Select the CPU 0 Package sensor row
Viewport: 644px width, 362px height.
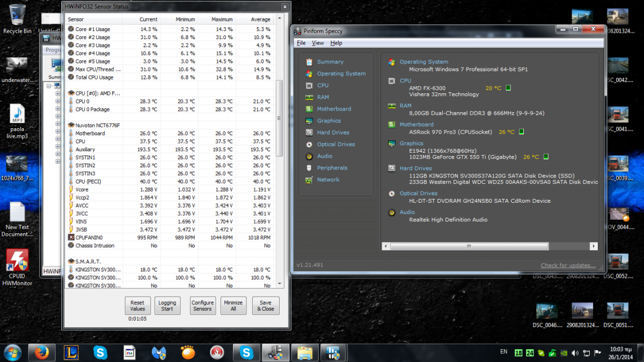click(170, 109)
